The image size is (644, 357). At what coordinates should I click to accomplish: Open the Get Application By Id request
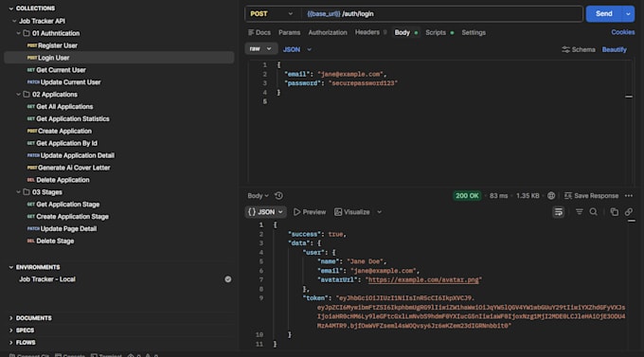click(119, 143)
